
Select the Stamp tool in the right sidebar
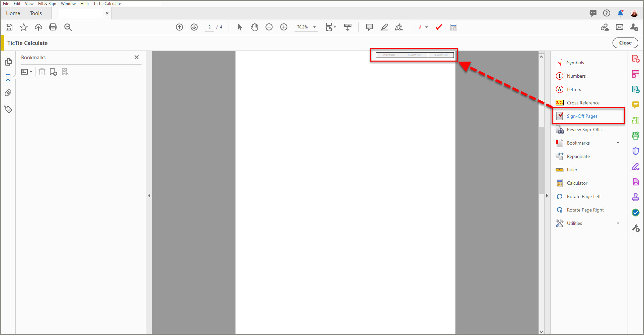tap(636, 197)
